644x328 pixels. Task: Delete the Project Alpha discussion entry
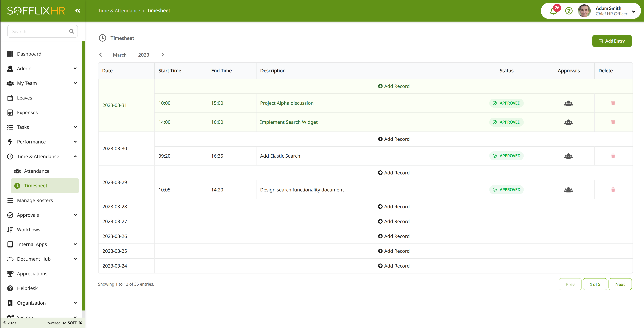point(613,103)
